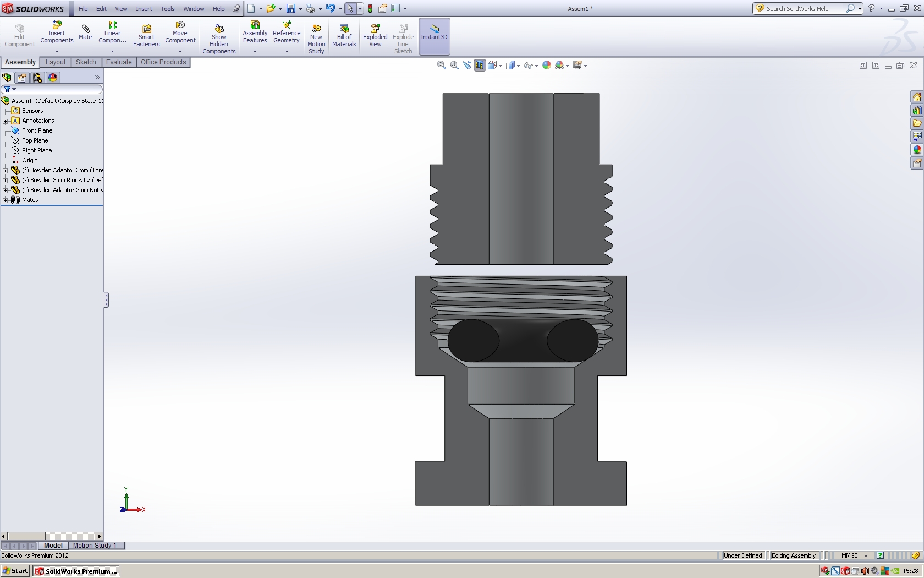Click the Windows Start button
This screenshot has width=924, height=578.
pos(15,571)
